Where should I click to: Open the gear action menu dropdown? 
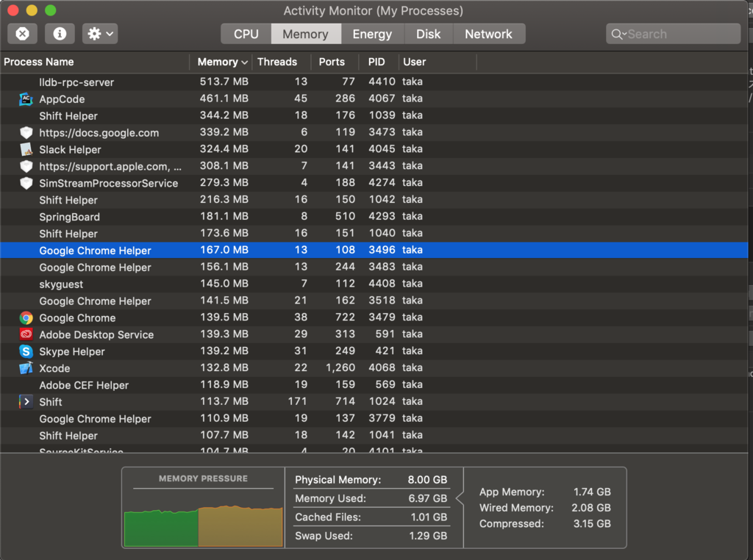[100, 34]
